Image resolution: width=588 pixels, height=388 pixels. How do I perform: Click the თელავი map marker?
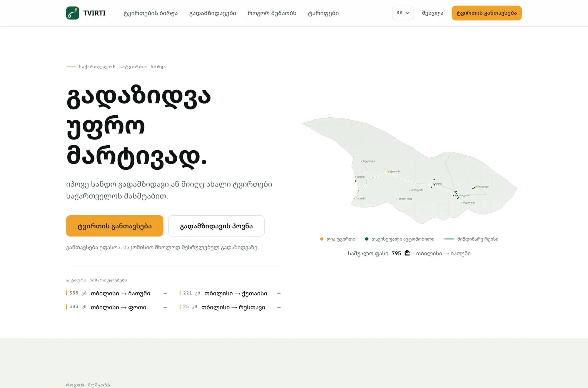[x=477, y=186]
